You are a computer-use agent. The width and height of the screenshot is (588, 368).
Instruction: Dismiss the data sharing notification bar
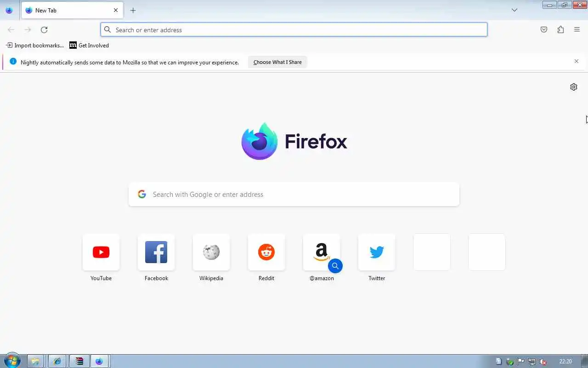point(577,61)
